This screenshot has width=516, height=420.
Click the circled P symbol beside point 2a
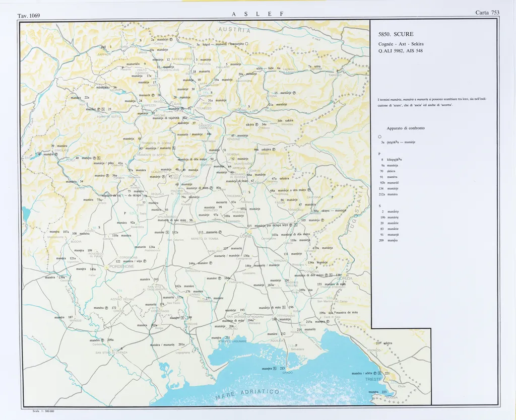pyautogui.click(x=171, y=39)
